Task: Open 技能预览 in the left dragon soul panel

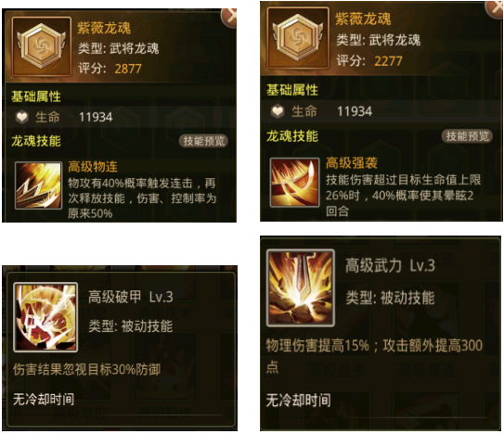Action: pyautogui.click(x=203, y=141)
